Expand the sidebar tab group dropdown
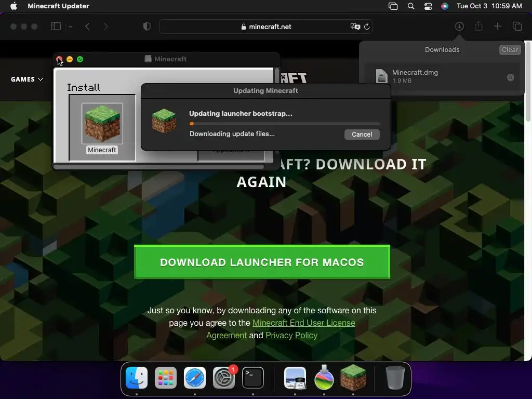This screenshot has height=399, width=532. click(70, 26)
